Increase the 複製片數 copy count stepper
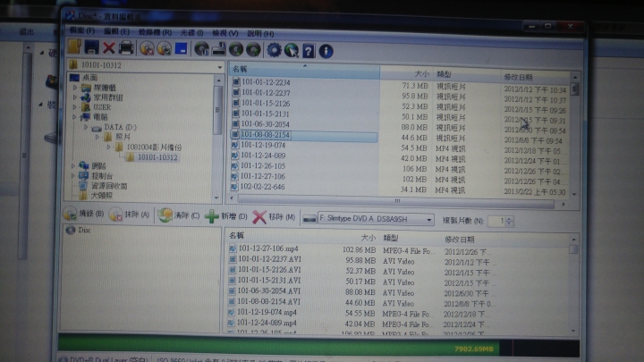This screenshot has height=362, width=644. click(509, 219)
